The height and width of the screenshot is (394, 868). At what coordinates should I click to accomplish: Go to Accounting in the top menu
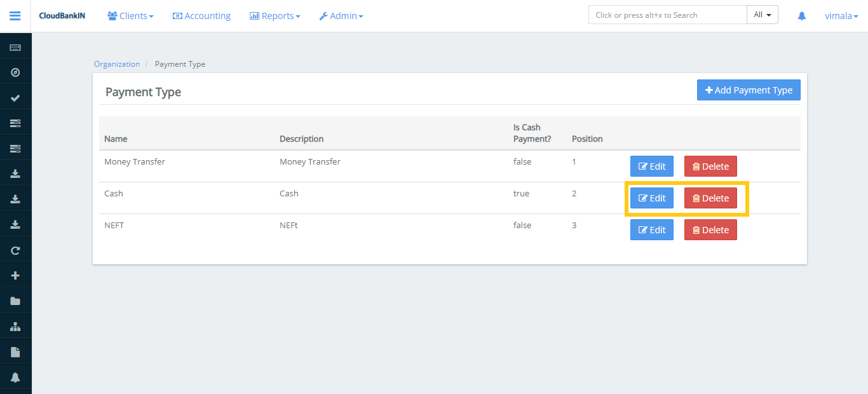tap(201, 16)
